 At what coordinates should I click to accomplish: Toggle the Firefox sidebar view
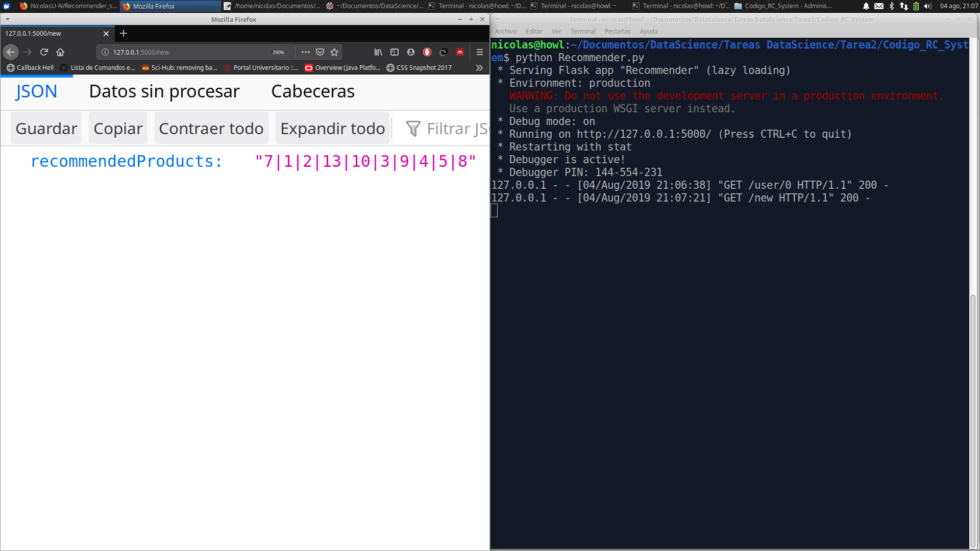pos(395,52)
